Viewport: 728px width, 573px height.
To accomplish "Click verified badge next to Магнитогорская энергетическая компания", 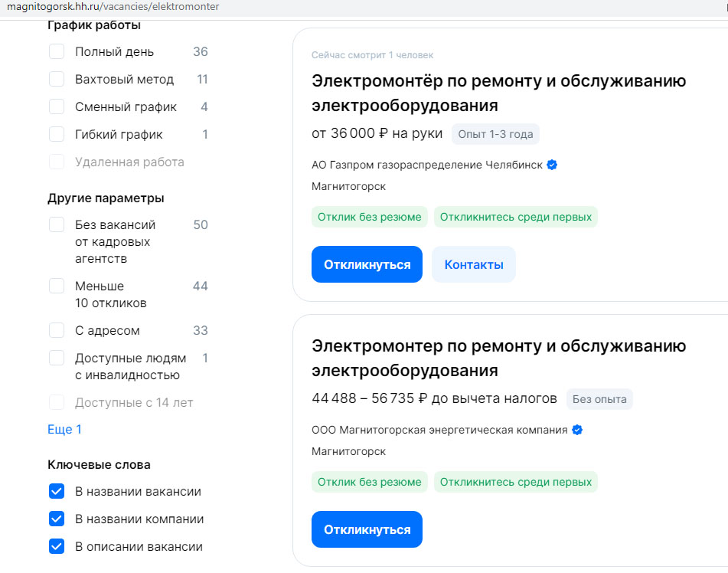I will click(x=577, y=430).
